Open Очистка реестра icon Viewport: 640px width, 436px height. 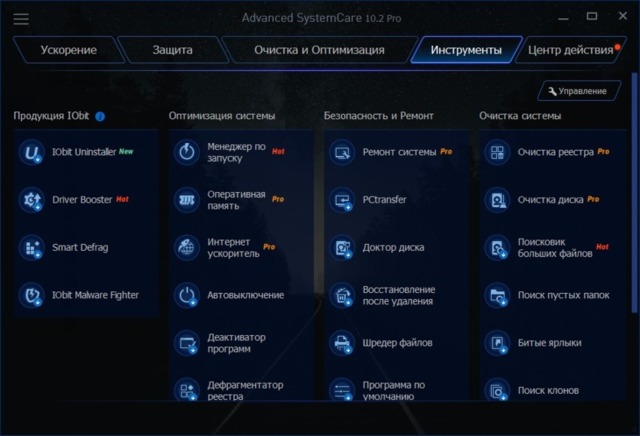497,152
